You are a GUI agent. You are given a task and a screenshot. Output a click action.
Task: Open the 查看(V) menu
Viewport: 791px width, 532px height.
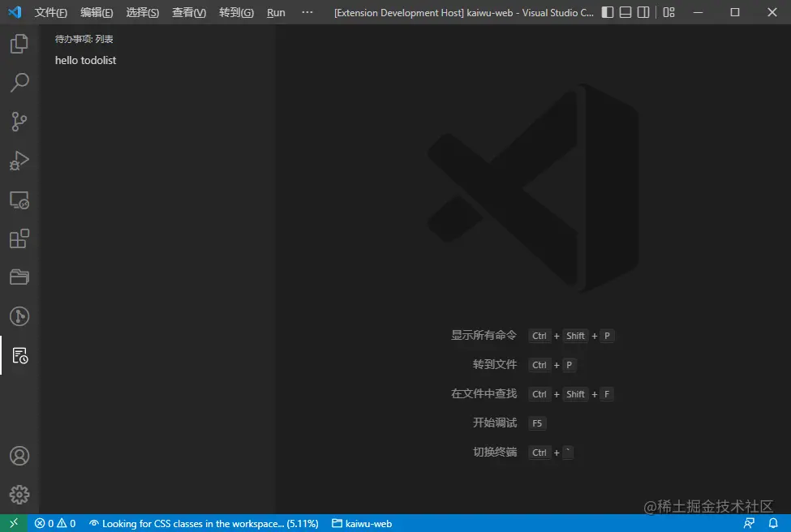pos(189,12)
